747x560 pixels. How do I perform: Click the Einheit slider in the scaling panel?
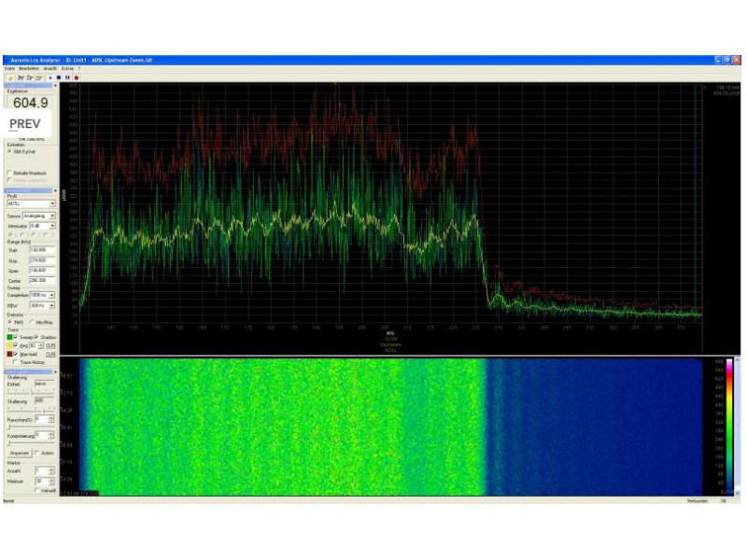32,391
